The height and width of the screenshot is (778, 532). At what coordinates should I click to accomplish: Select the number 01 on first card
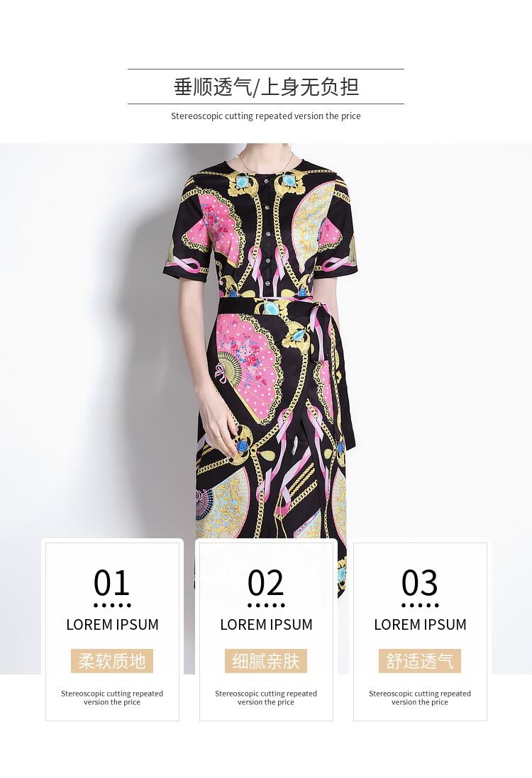112,582
